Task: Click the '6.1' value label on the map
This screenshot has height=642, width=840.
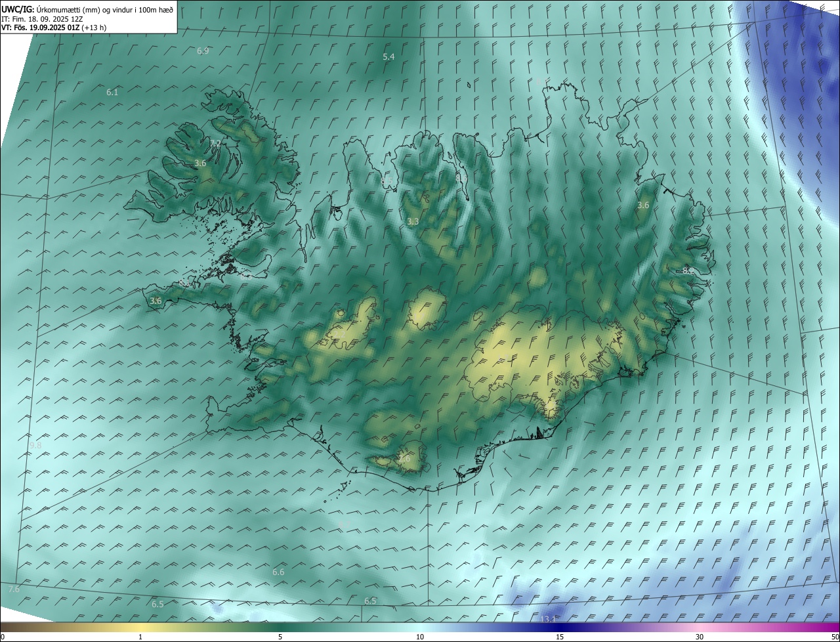Action: pyautogui.click(x=112, y=93)
